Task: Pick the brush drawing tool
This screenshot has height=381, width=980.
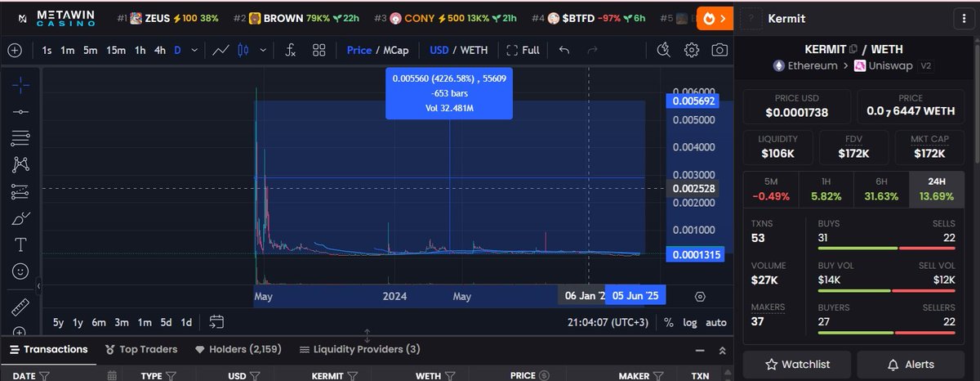Action: tap(21, 218)
